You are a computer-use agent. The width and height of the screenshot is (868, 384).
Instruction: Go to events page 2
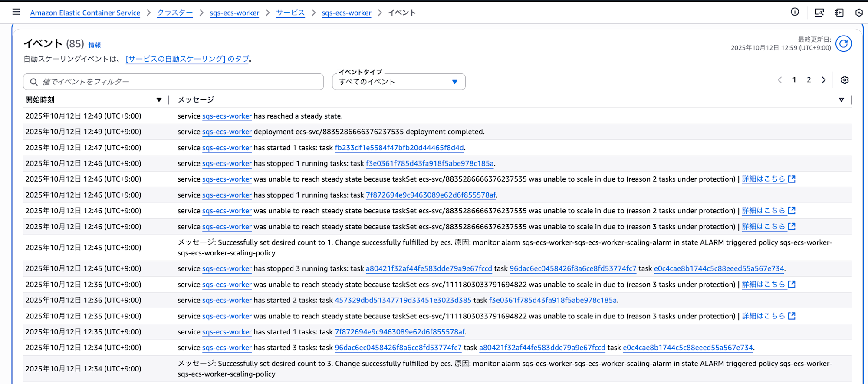point(809,80)
